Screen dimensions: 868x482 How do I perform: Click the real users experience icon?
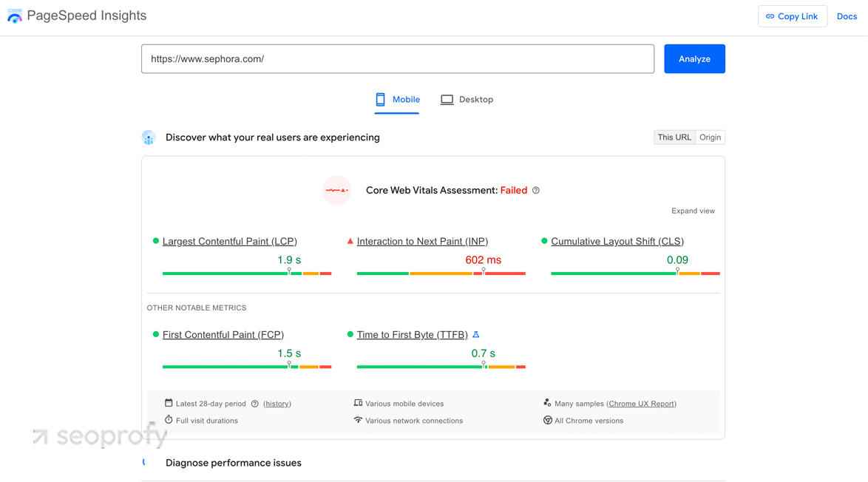tap(149, 138)
